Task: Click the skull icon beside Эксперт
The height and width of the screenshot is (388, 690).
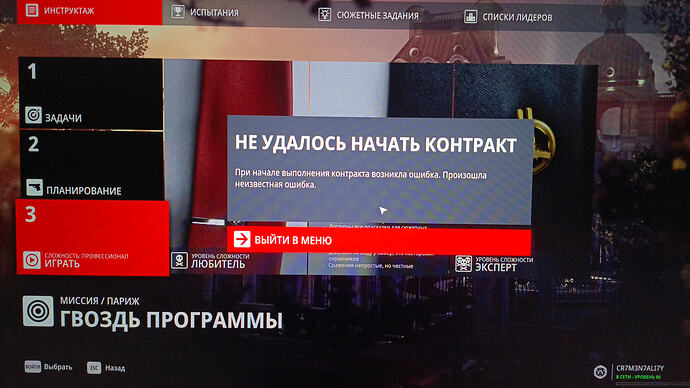Action: click(463, 264)
